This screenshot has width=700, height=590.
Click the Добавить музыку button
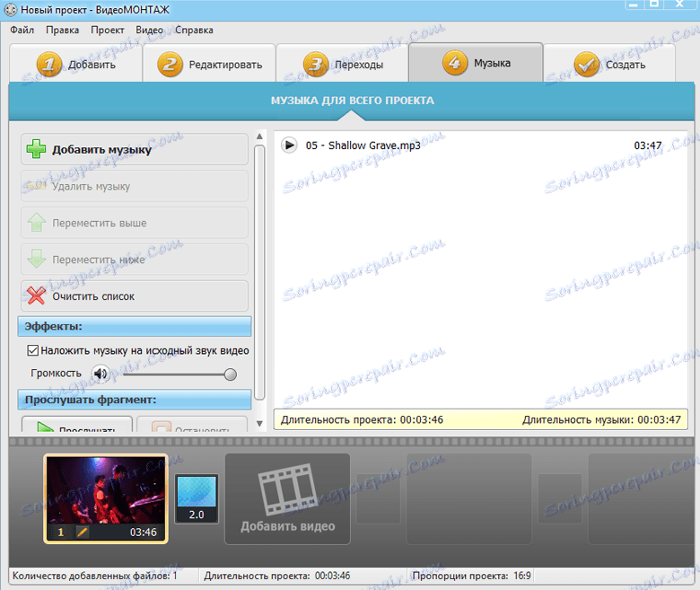click(135, 149)
